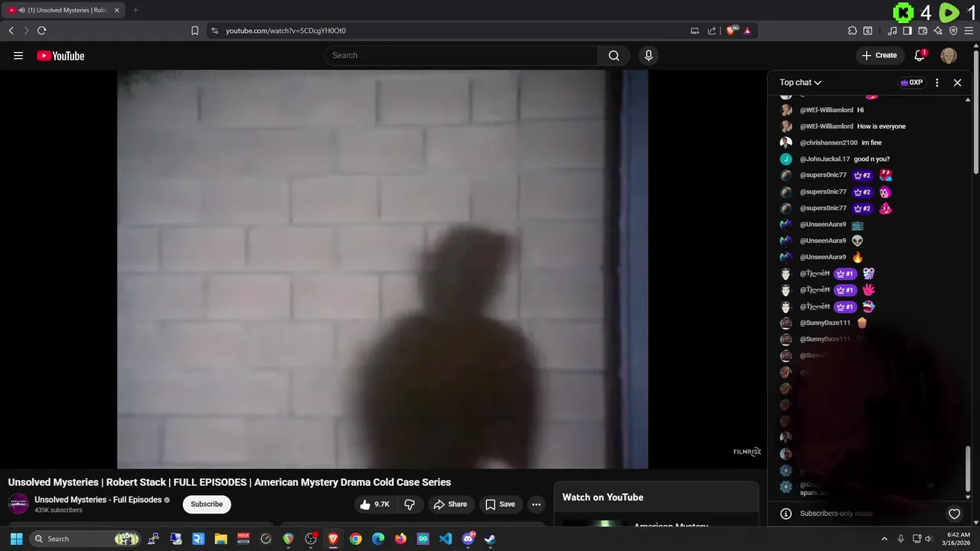Toggle the browser sidebar panel
The height and width of the screenshot is (551, 980).
tap(907, 31)
